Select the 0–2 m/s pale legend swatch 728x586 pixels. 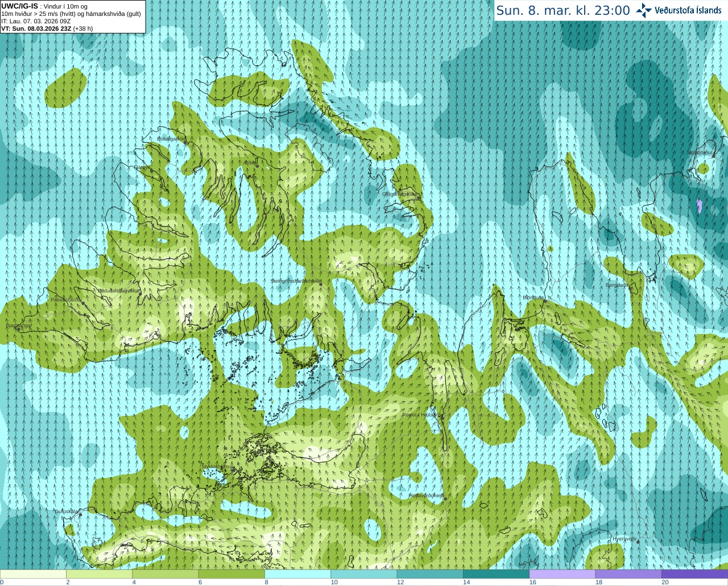[33, 574]
